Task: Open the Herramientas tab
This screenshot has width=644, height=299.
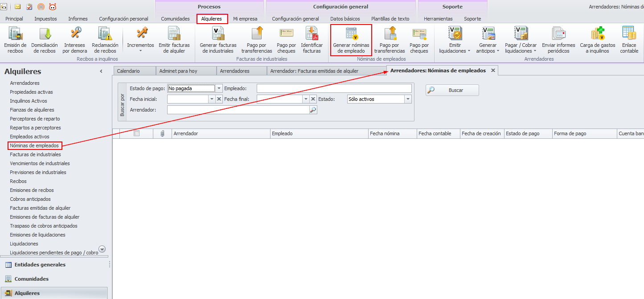Action: 438,19
